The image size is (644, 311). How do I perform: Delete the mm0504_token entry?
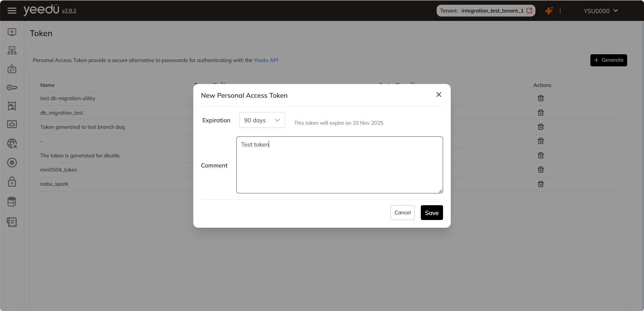click(540, 170)
